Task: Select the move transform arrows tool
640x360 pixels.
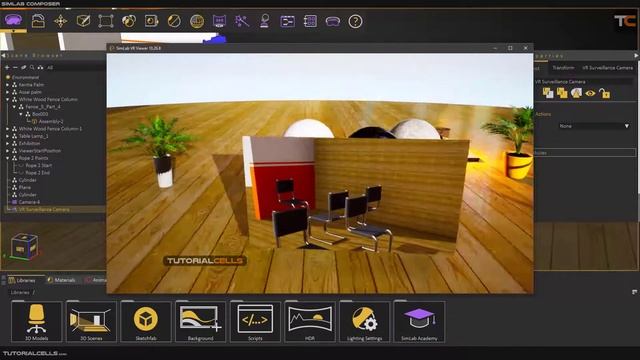Action: (60, 21)
